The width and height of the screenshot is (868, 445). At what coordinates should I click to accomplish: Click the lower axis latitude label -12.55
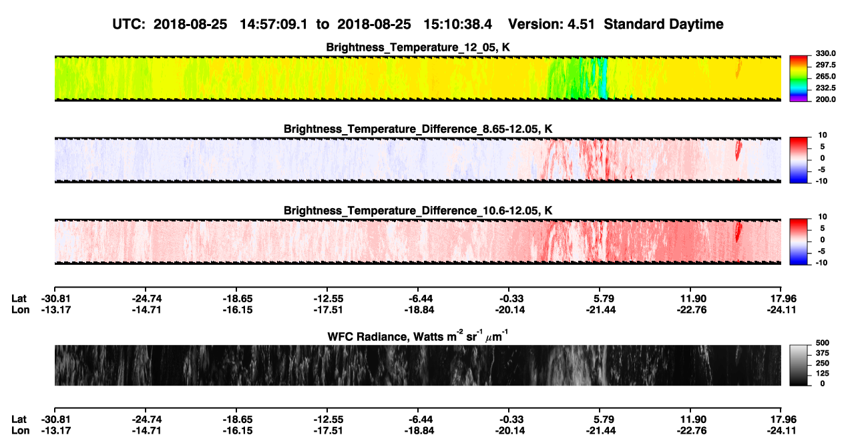coord(326,419)
